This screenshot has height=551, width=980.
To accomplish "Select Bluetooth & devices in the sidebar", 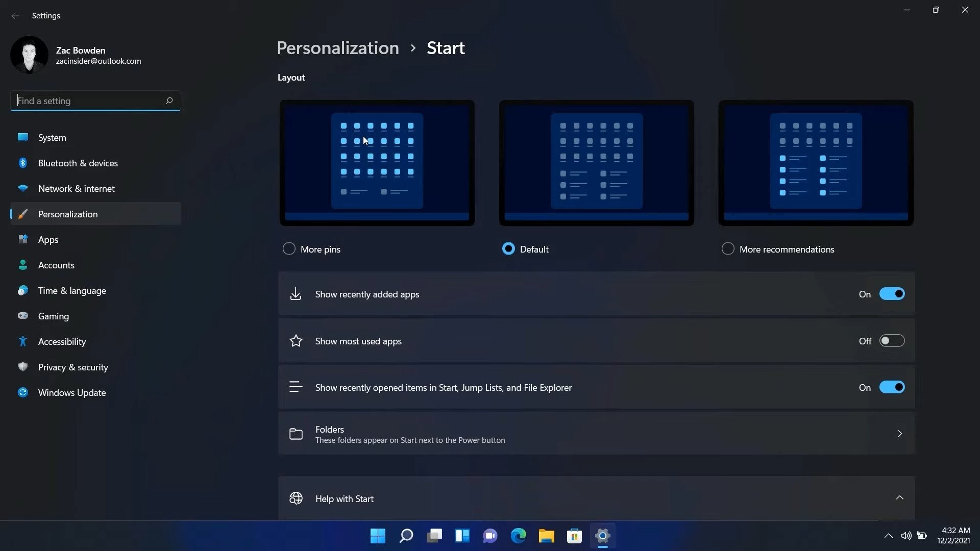I will click(x=78, y=163).
